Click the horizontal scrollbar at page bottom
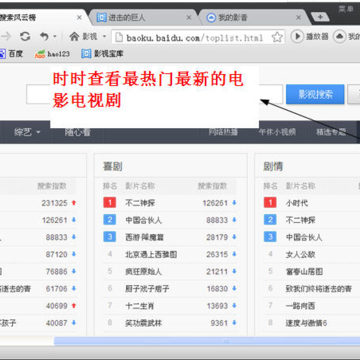The image size is (360, 360). click(x=207, y=341)
